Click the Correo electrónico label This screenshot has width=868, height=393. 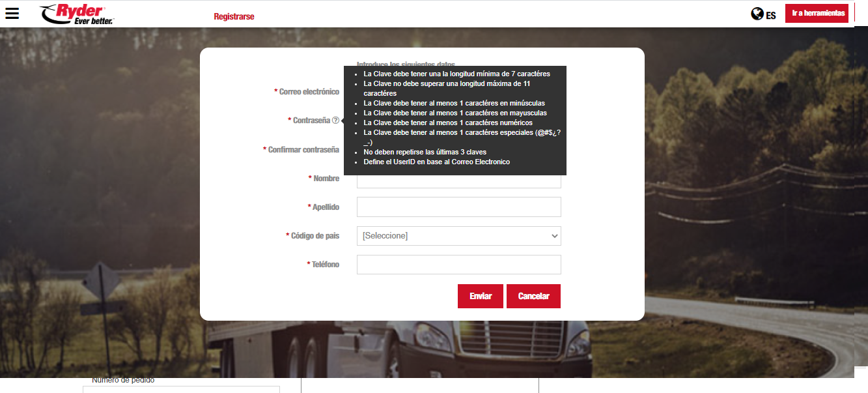pyautogui.click(x=309, y=92)
